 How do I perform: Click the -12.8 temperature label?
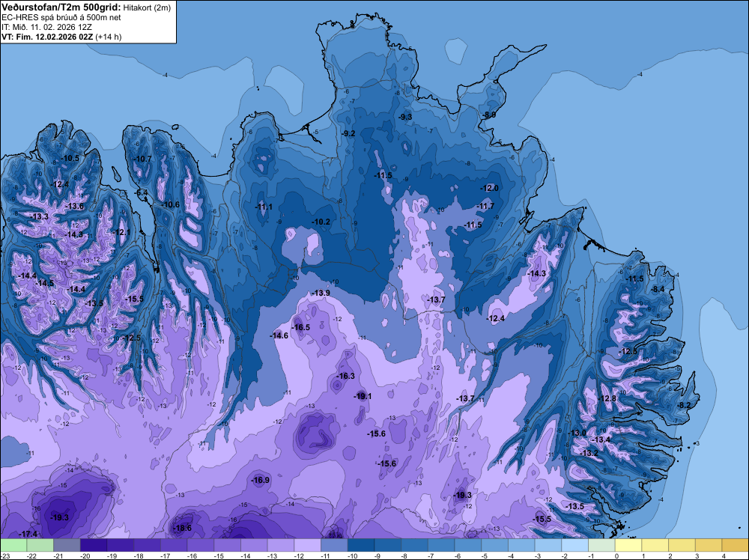tap(607, 398)
